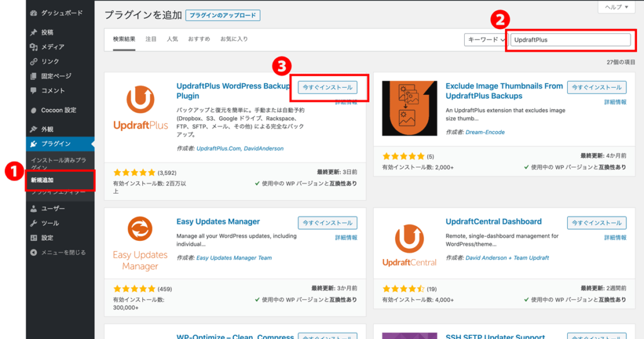Open author link UpdraftPlus.Com, DavidAnderson
The height and width of the screenshot is (339, 644).
click(x=240, y=148)
